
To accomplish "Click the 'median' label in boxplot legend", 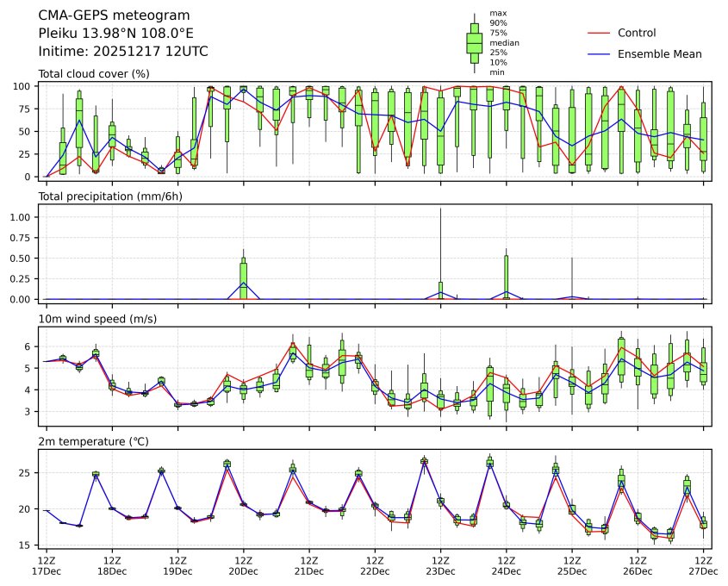I will (504, 42).
